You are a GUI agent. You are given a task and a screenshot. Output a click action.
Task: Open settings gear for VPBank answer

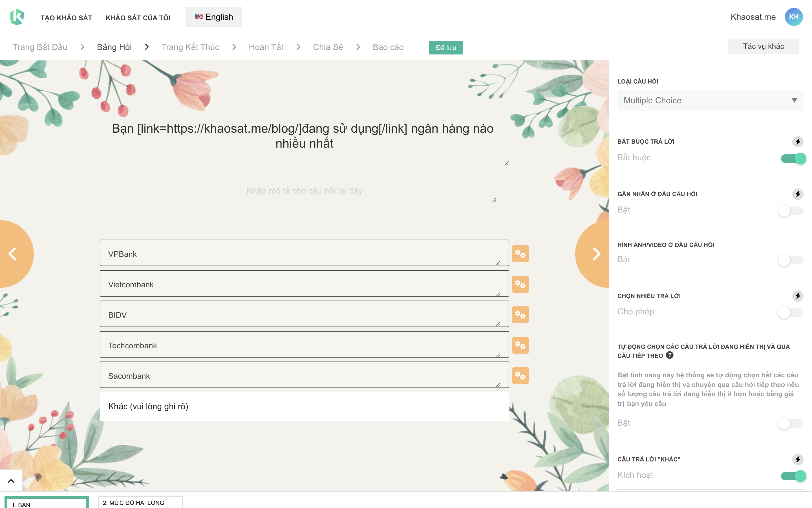click(x=520, y=254)
